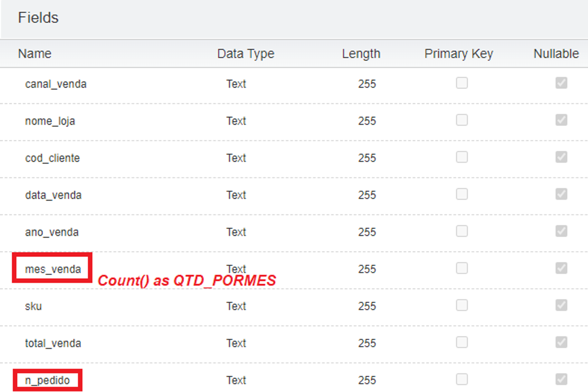588x392 pixels.
Task: Click the Text data type of sku
Action: tap(236, 306)
